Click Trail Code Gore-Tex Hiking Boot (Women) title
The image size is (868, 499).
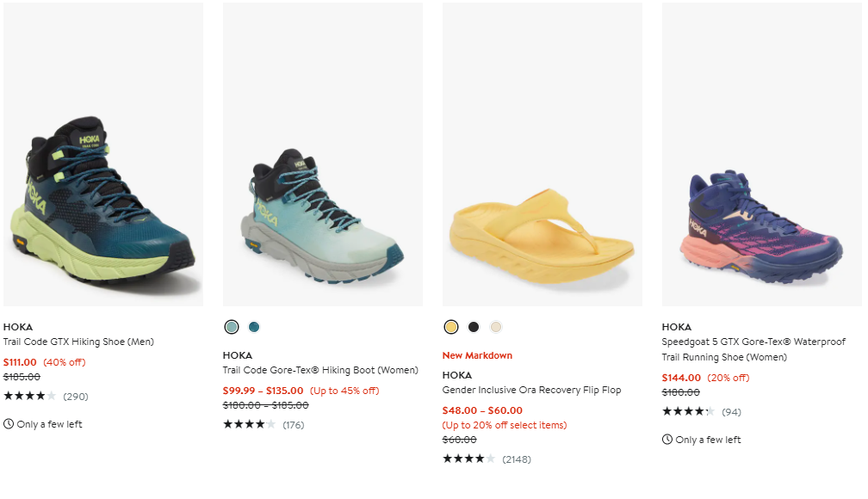320,370
